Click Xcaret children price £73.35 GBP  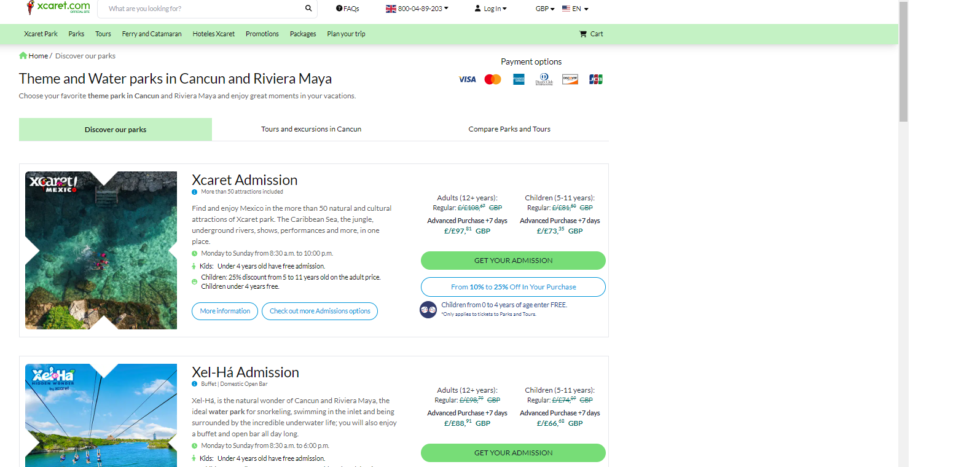coord(560,230)
